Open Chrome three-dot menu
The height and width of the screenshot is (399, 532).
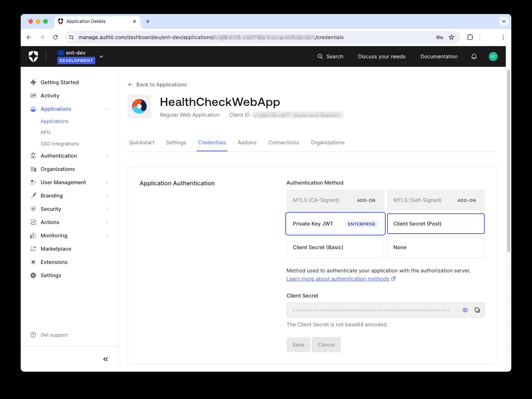503,37
